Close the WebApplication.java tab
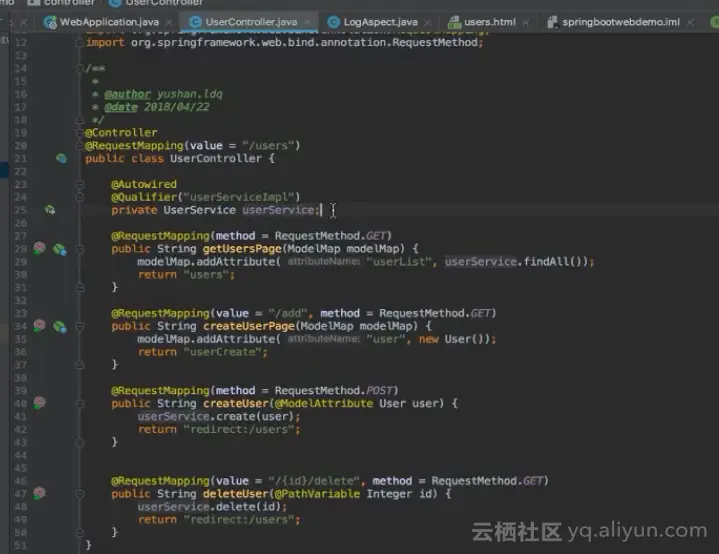This screenshot has height=554, width=719. 169,22
